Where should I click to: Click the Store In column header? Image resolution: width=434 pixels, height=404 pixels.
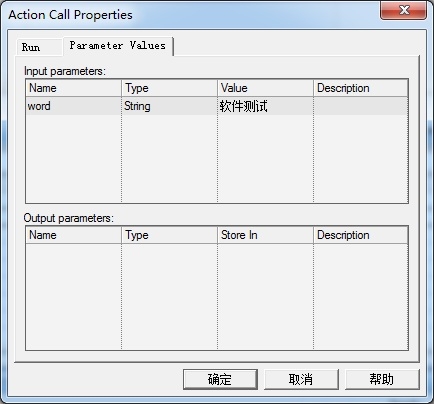265,235
